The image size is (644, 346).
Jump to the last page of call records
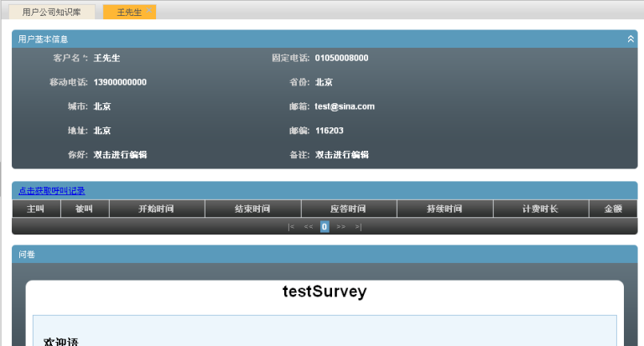pyautogui.click(x=358, y=227)
